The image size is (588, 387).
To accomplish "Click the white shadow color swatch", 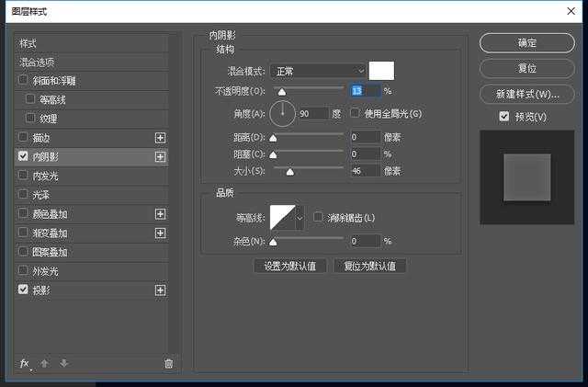I will (x=381, y=71).
